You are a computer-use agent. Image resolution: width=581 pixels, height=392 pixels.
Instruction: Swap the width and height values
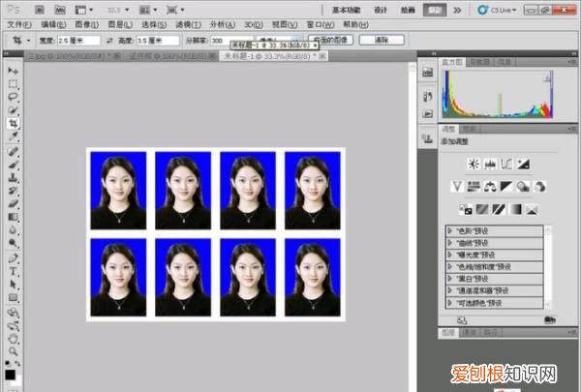(x=109, y=41)
